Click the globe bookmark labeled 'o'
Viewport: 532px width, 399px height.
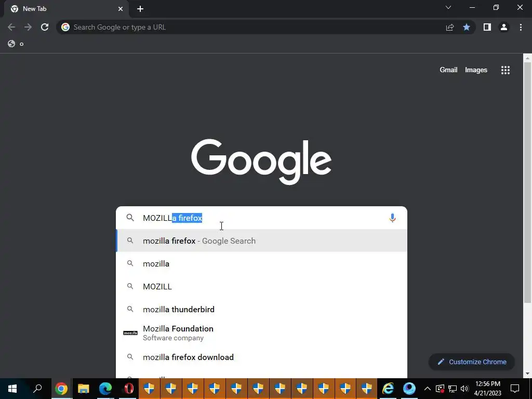coord(16,44)
